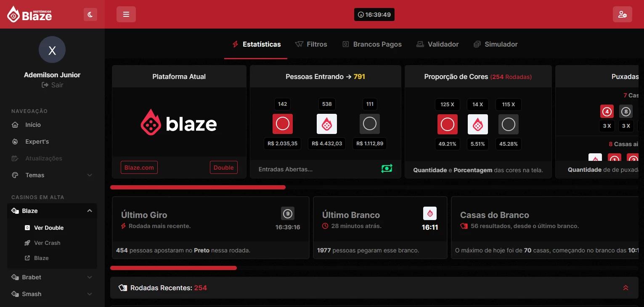Click the R$ 2.035,35 amount
Screen dimensions: 644x307
click(283, 144)
